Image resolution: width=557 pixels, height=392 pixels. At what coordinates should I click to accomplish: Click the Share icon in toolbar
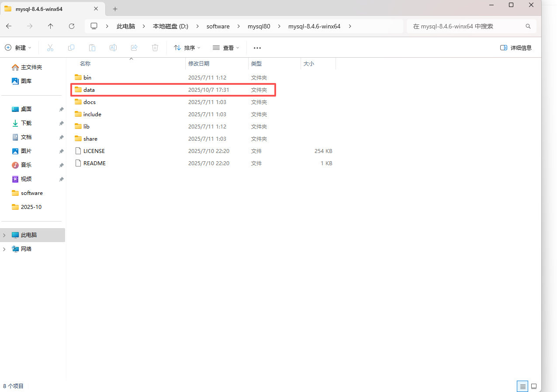tap(134, 48)
